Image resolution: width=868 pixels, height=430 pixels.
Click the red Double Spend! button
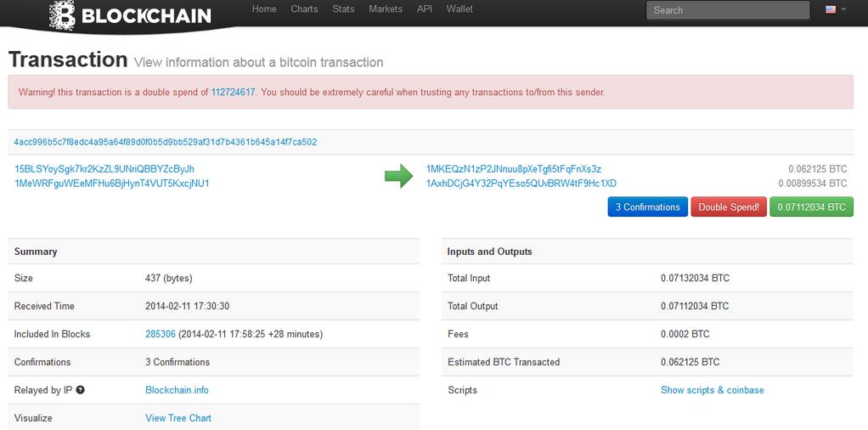729,207
